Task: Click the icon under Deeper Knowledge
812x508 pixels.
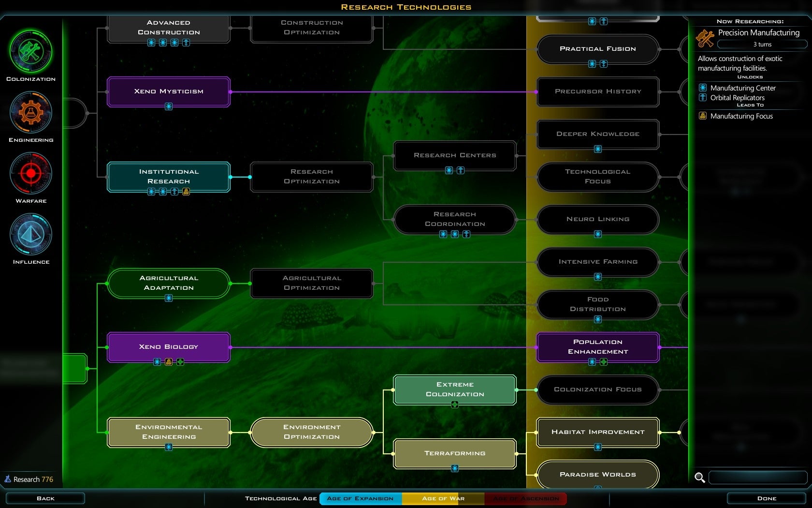Action: 598,149
